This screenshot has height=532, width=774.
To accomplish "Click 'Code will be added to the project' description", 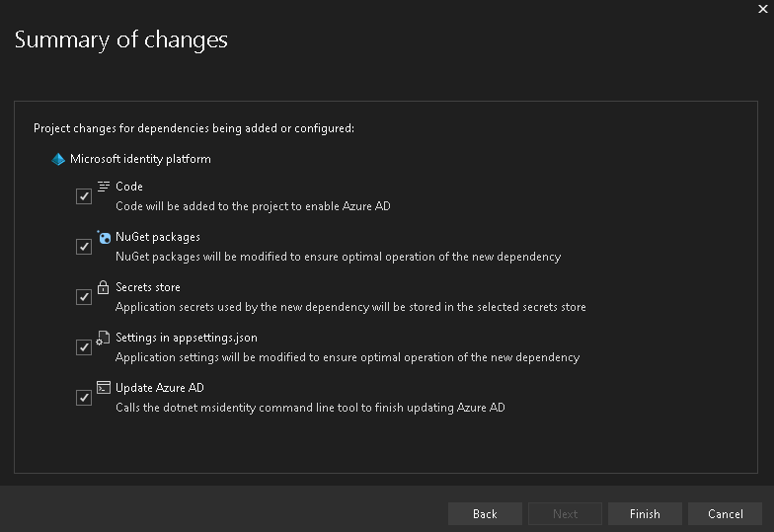I will tap(253, 206).
